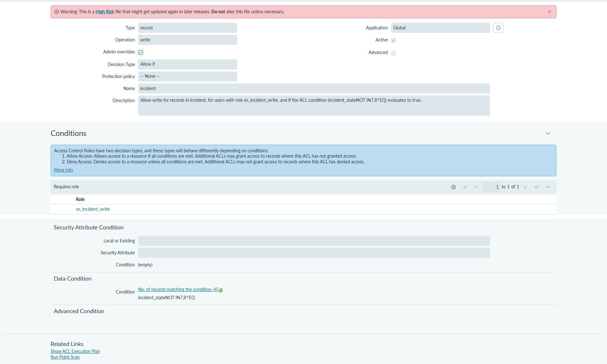Go to last page of Requires role

[x=537, y=187]
